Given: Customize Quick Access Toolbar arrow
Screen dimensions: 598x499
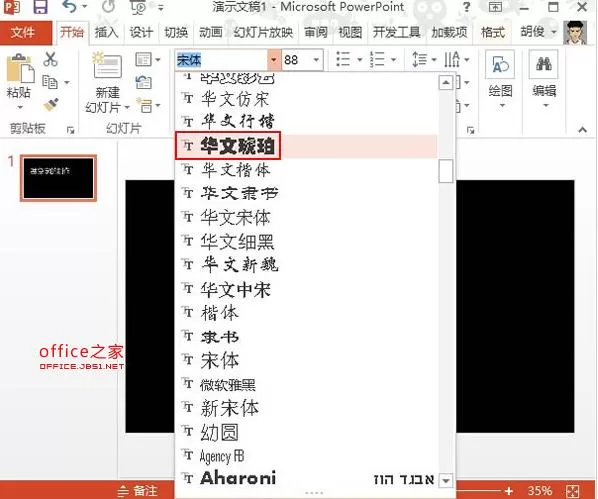Looking at the screenshot, I should (161, 7).
